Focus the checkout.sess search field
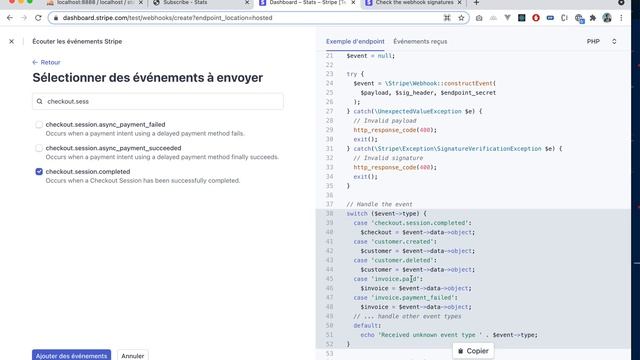Viewport: 640px width, 360px height. point(158,101)
